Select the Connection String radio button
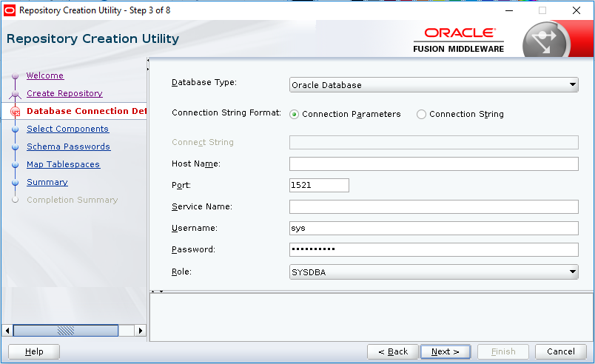595x364 pixels. coord(422,115)
